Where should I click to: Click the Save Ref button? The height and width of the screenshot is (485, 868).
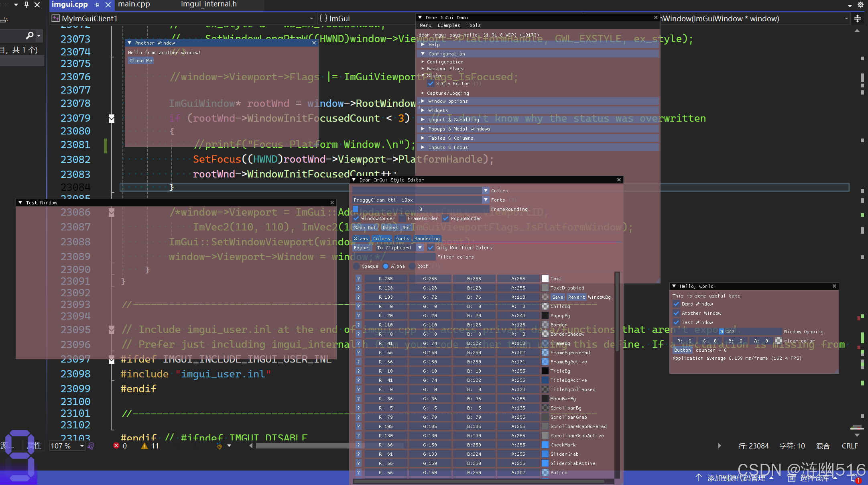point(365,228)
